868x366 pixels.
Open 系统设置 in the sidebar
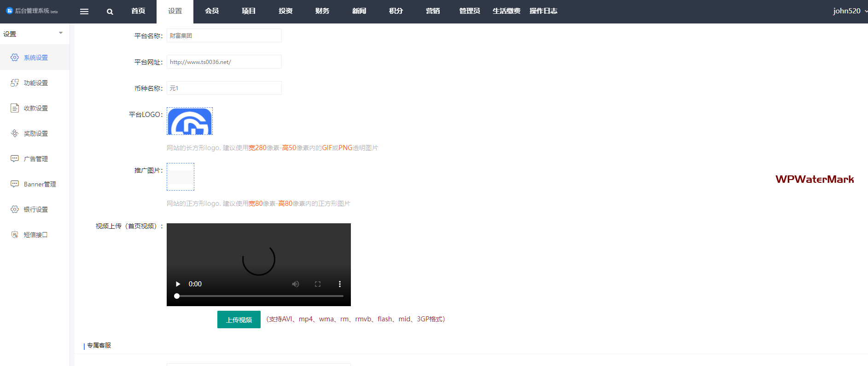[x=35, y=58]
